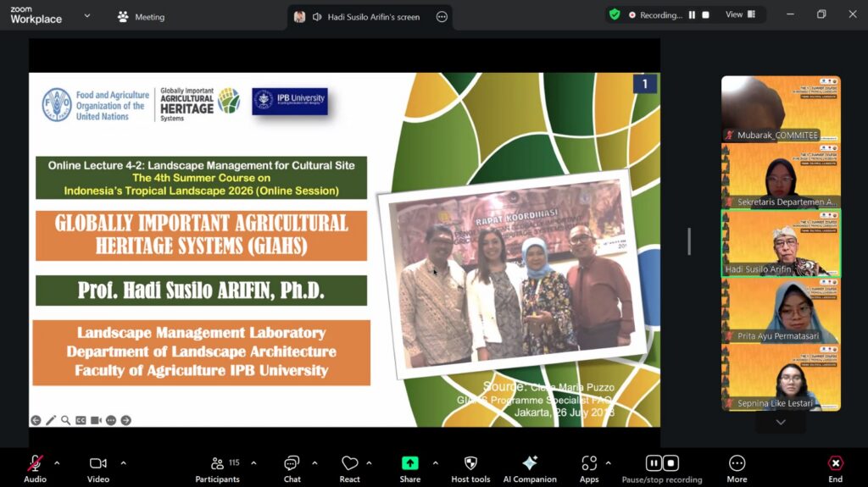Select Prita Ayu Permatasari's video thumbnail
The image size is (868, 487).
click(x=781, y=311)
